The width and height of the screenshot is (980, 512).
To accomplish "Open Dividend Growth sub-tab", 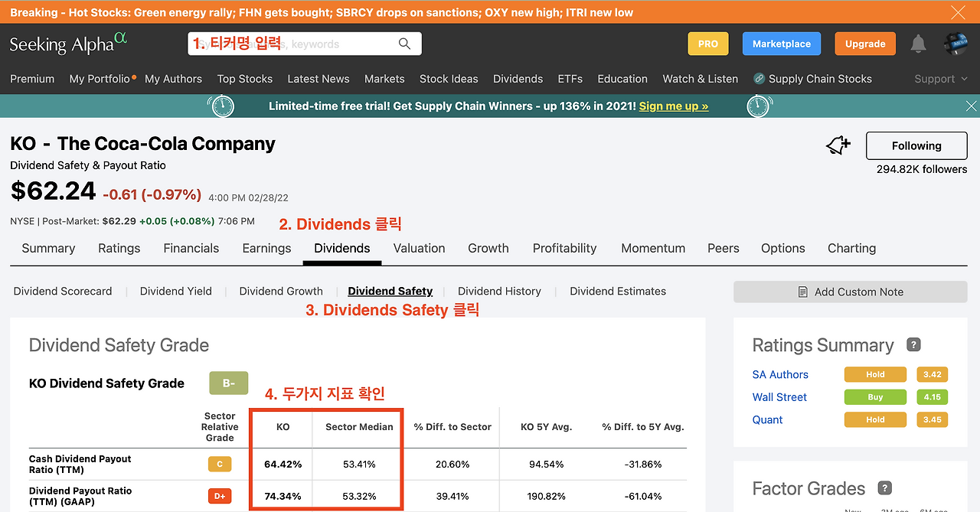I will (281, 291).
